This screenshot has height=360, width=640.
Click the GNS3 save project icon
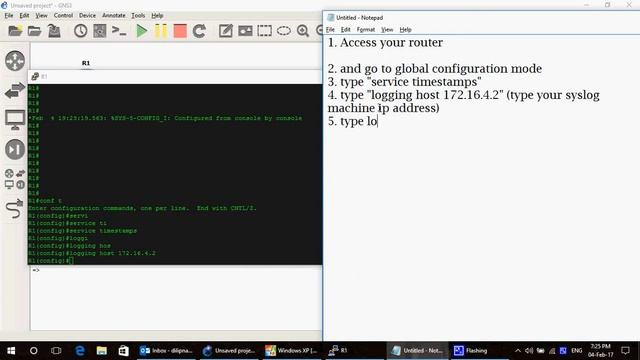54,31
